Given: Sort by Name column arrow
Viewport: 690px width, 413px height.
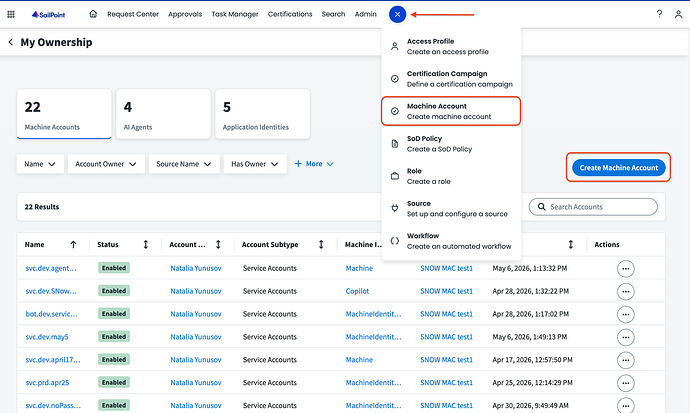Looking at the screenshot, I should [73, 245].
